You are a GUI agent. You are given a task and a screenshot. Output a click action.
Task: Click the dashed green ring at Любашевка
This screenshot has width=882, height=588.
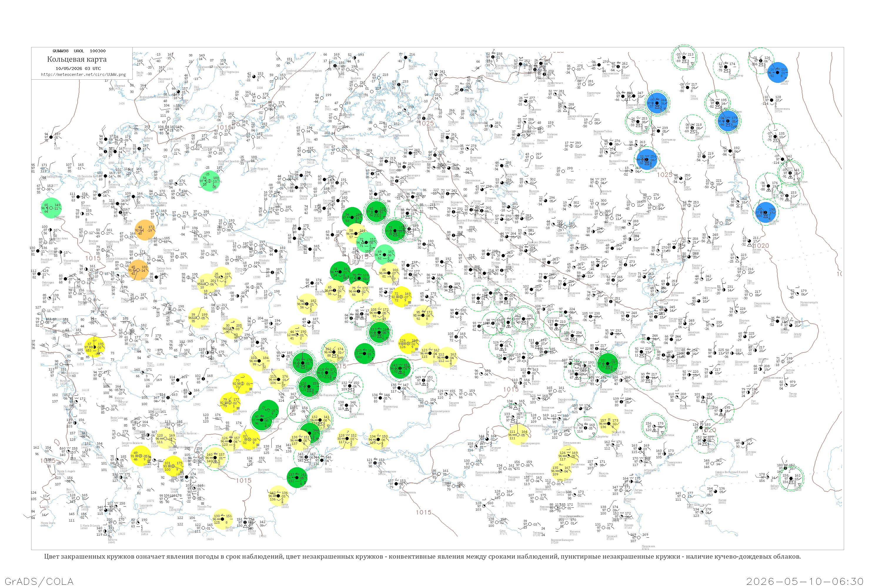(x=347, y=405)
